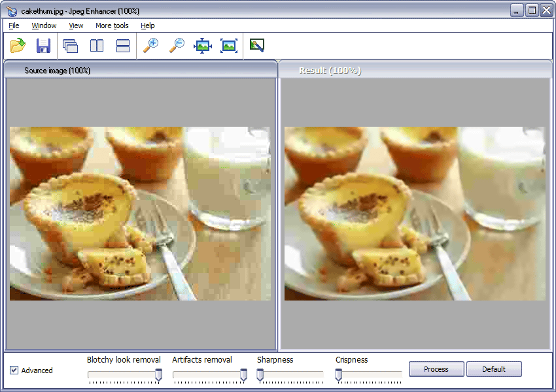556x392 pixels.
Task: Click the Process button
Action: click(436, 369)
